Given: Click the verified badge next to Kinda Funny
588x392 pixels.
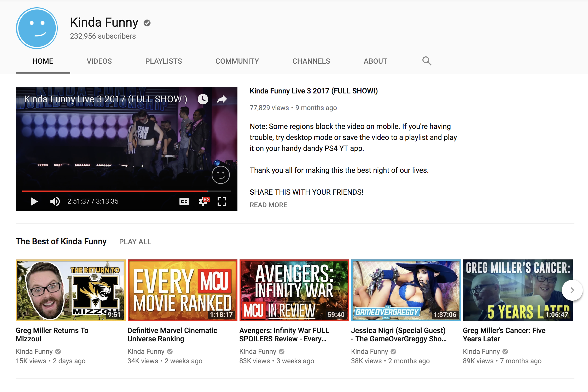Looking at the screenshot, I should click(147, 23).
